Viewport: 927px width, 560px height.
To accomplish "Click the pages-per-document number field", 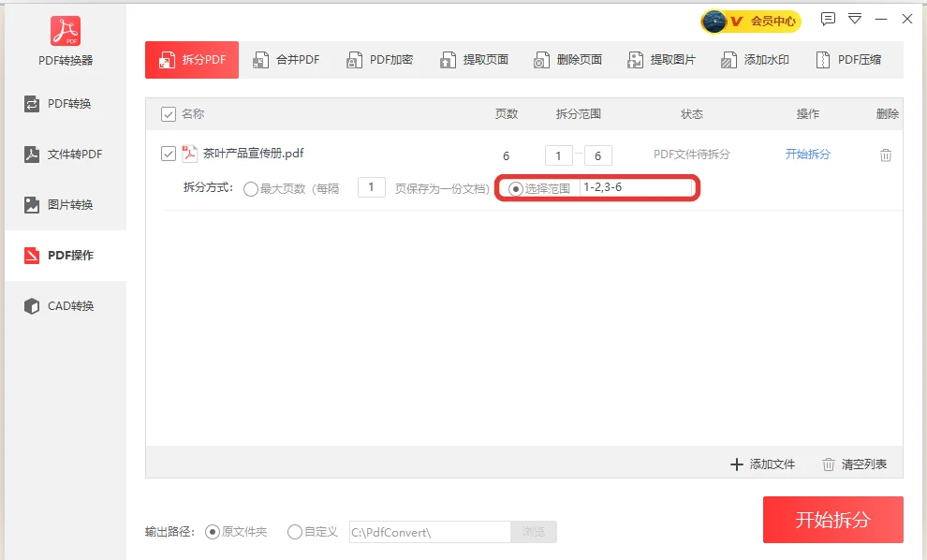I will coord(372,187).
